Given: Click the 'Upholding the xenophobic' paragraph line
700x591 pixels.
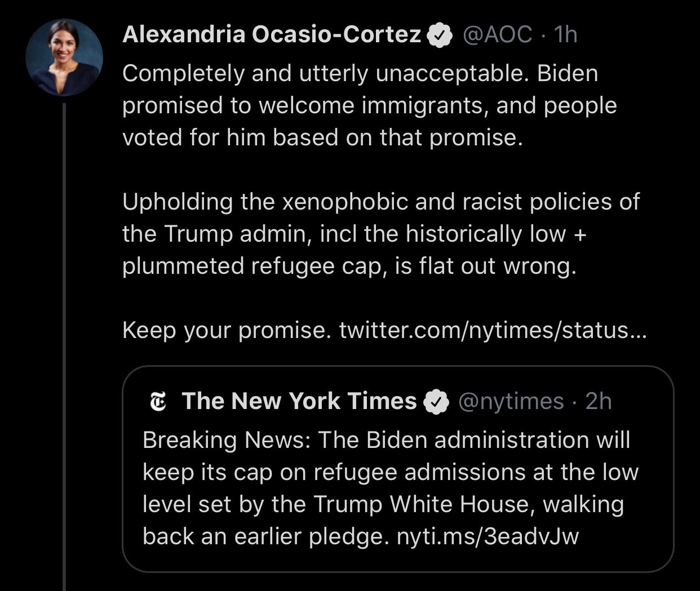Looking at the screenshot, I should tap(381, 202).
